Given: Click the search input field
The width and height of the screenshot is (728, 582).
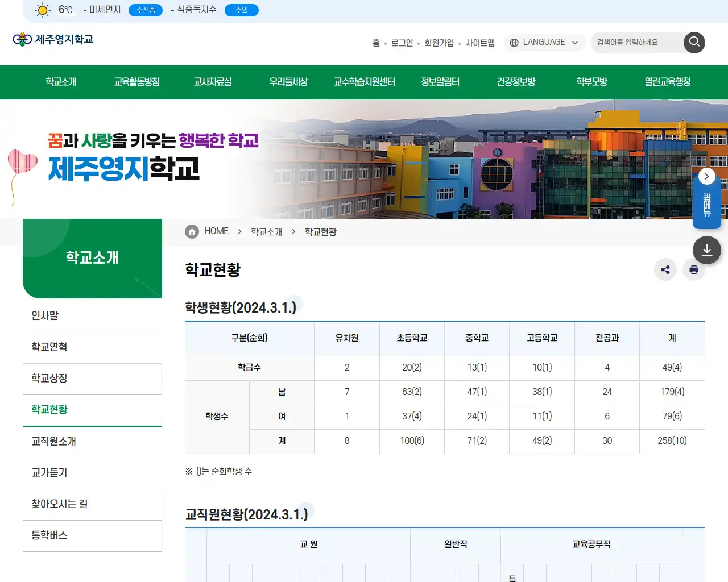Looking at the screenshot, I should 637,43.
